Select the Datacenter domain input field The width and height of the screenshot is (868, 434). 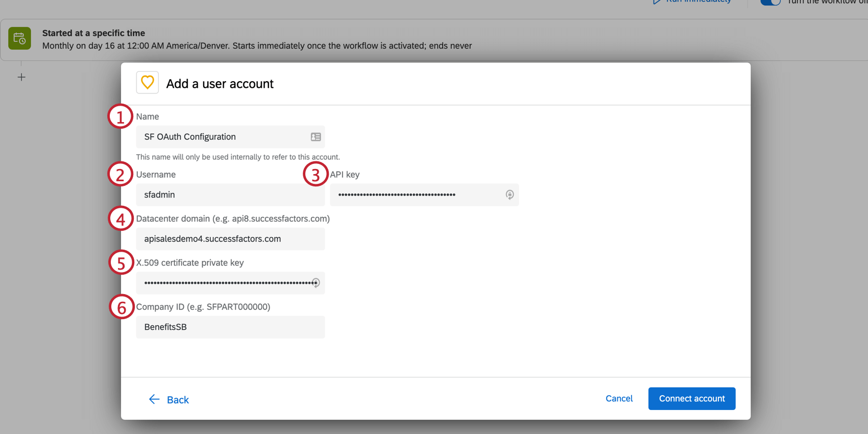tap(230, 239)
